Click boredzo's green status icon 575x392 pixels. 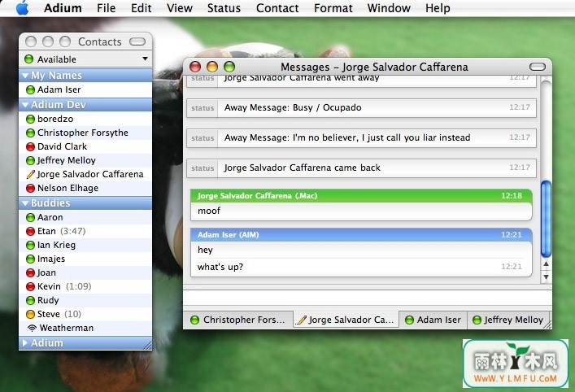30,119
